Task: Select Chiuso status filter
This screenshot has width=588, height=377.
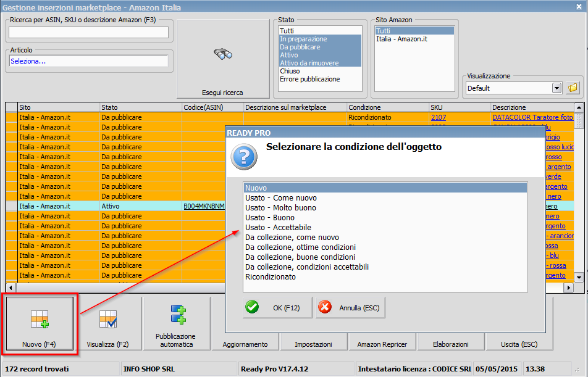Action: [x=320, y=71]
